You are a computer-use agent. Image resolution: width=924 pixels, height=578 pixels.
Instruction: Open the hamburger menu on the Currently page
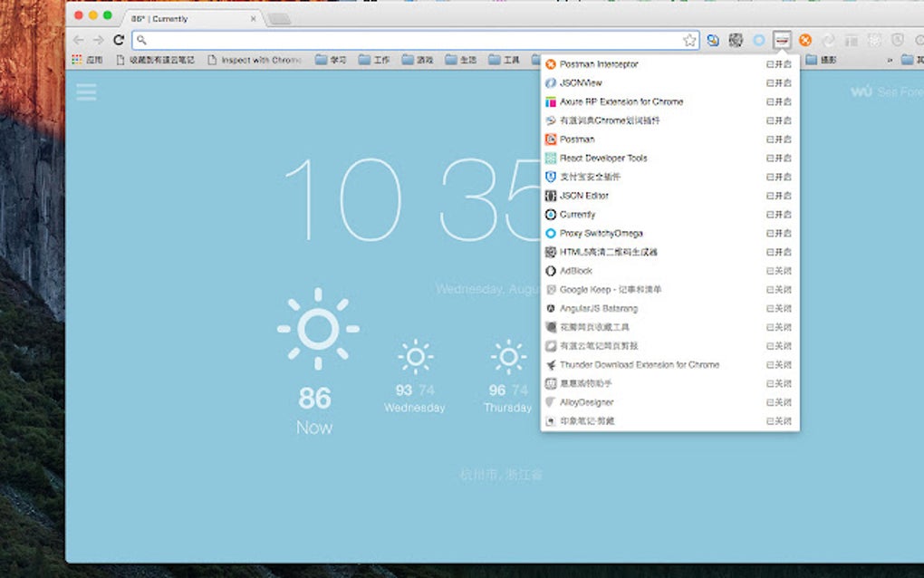coord(86,92)
